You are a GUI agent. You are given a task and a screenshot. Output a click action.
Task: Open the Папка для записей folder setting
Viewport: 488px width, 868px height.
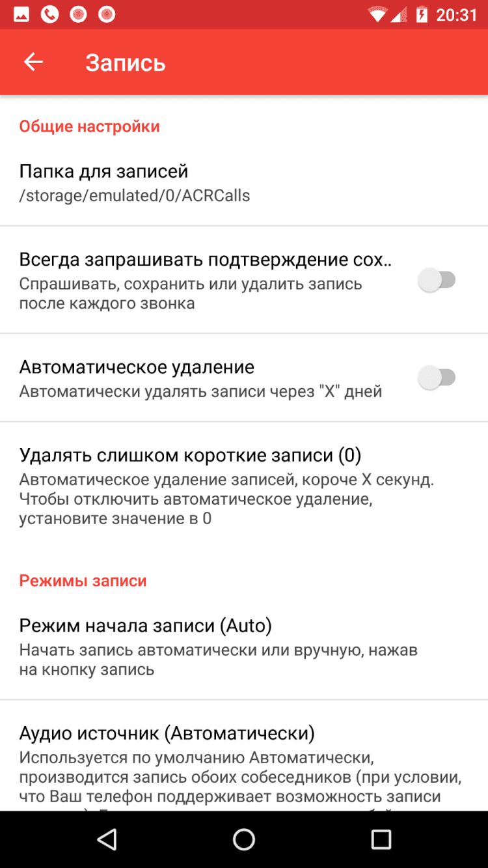pyautogui.click(x=244, y=182)
